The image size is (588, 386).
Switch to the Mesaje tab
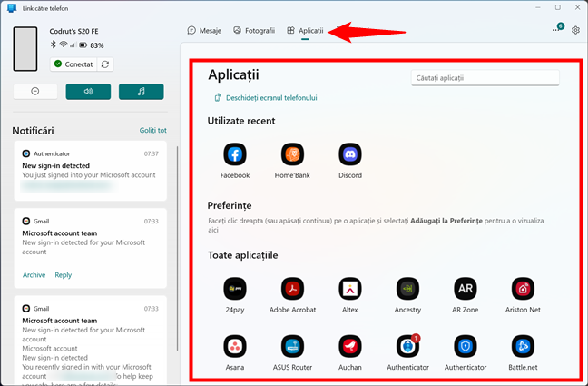coord(204,30)
